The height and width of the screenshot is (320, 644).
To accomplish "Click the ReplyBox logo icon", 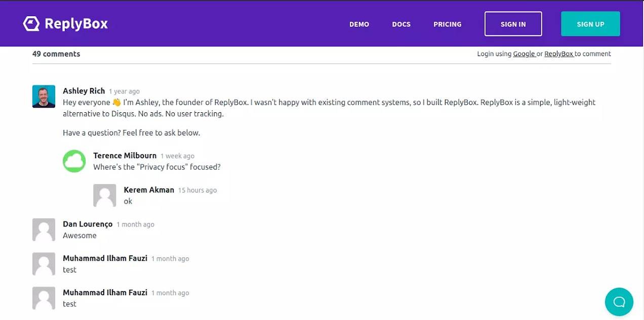I will 31,24.
